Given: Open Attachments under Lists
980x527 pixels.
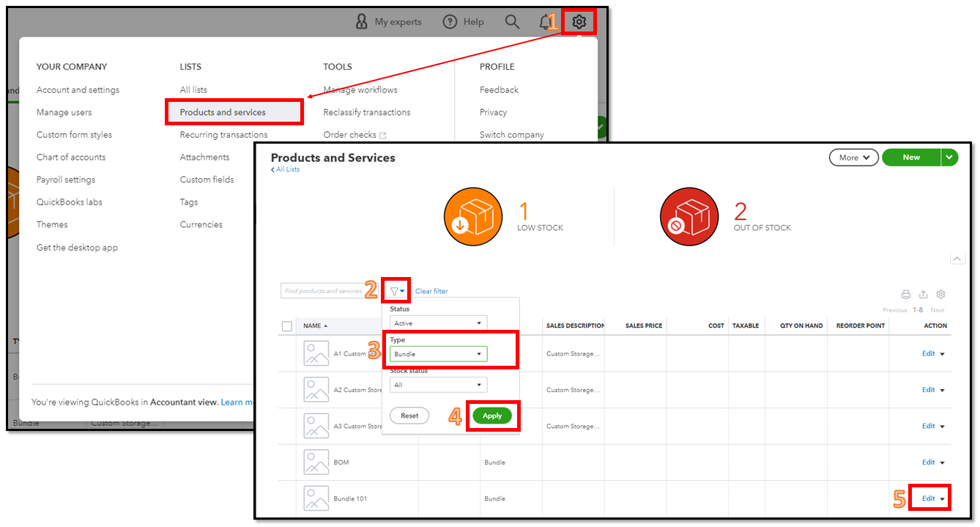Looking at the screenshot, I should tap(204, 157).
